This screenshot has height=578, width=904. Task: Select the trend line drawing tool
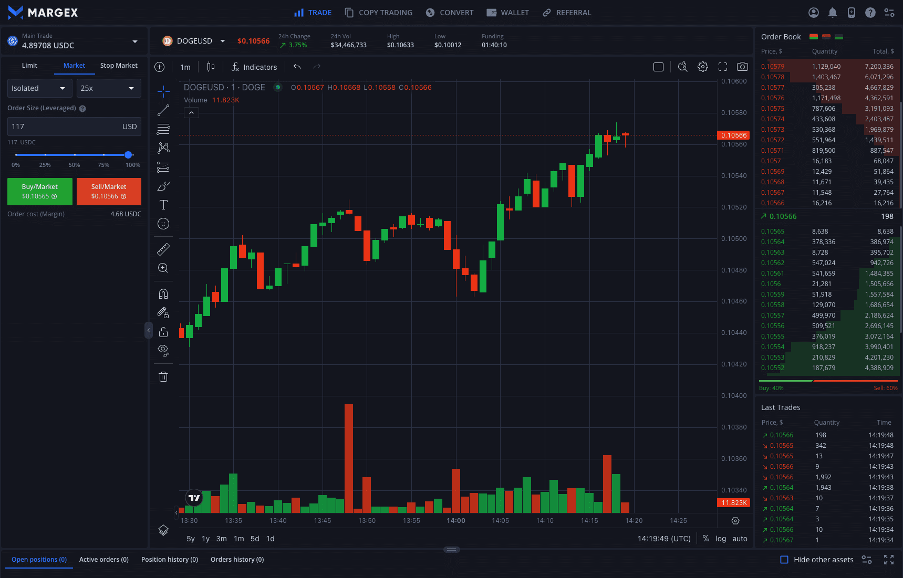point(163,112)
